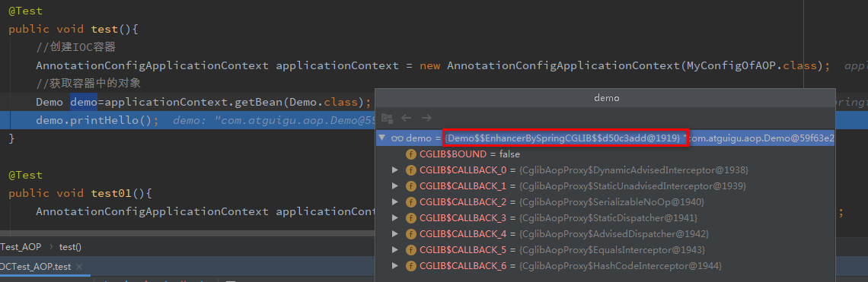This screenshot has width=868, height=282.
Task: Click {Demo$$EnhancerBySpringCGLIB$$d50c3add@1919} value text
Action: pyautogui.click(x=563, y=138)
